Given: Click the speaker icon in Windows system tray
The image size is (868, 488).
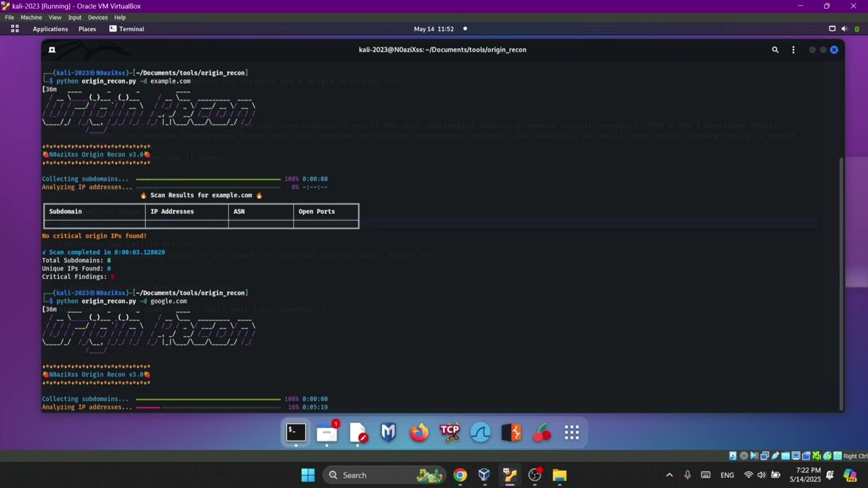Looking at the screenshot, I should point(762,475).
